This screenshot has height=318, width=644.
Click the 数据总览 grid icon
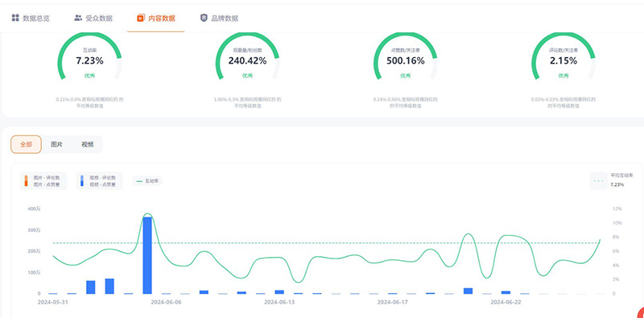pyautogui.click(x=15, y=18)
